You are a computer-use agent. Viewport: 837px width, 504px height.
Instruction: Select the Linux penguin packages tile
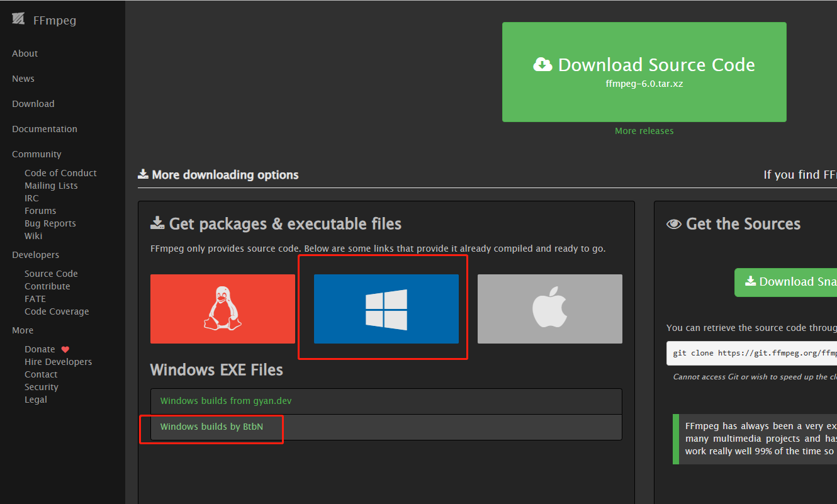click(x=223, y=309)
